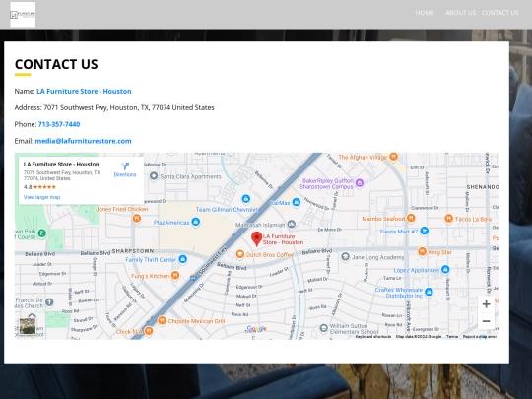Image resolution: width=532 pixels, height=399 pixels.
Task: Click the PlazAmericas shopping marker
Action: click(x=195, y=222)
